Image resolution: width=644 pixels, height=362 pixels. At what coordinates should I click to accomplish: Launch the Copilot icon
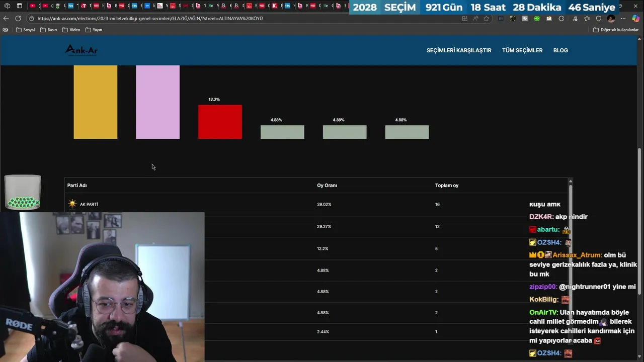tap(636, 19)
